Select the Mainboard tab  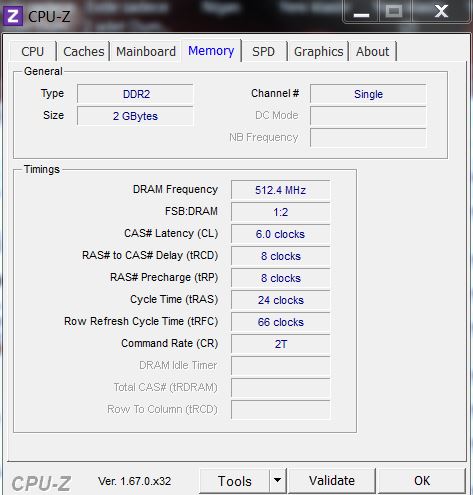146,52
